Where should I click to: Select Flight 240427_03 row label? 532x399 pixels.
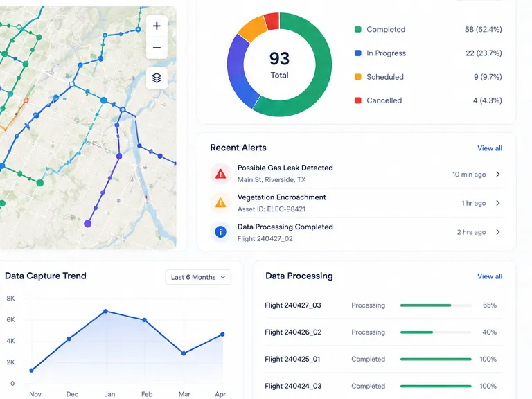tap(293, 305)
